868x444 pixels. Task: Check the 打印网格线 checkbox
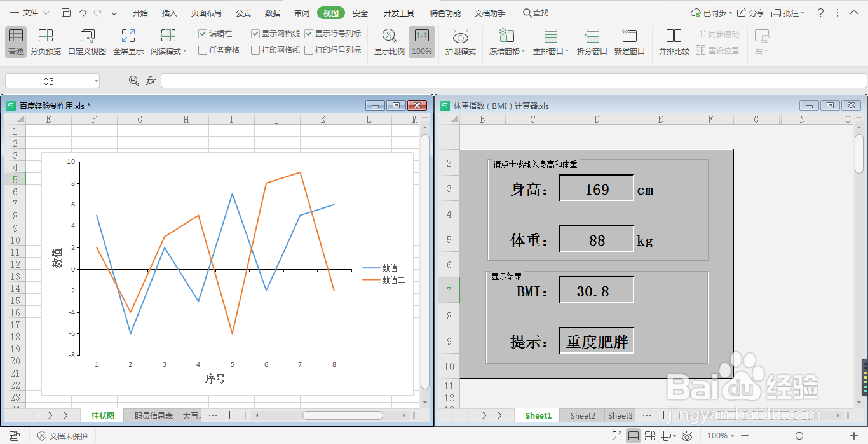(x=255, y=50)
